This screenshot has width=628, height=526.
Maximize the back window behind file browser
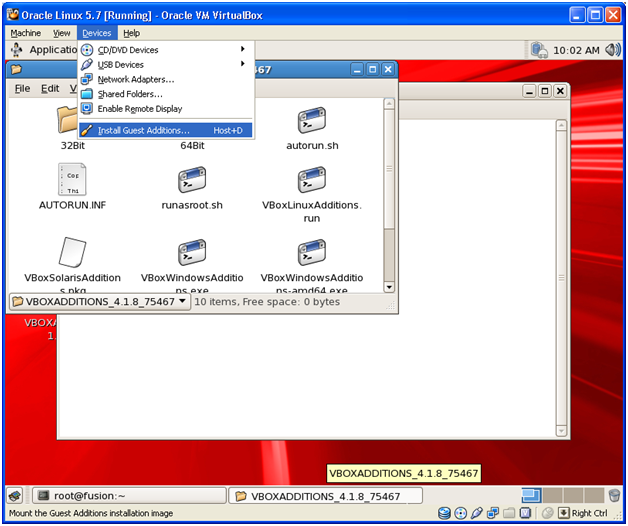545,91
